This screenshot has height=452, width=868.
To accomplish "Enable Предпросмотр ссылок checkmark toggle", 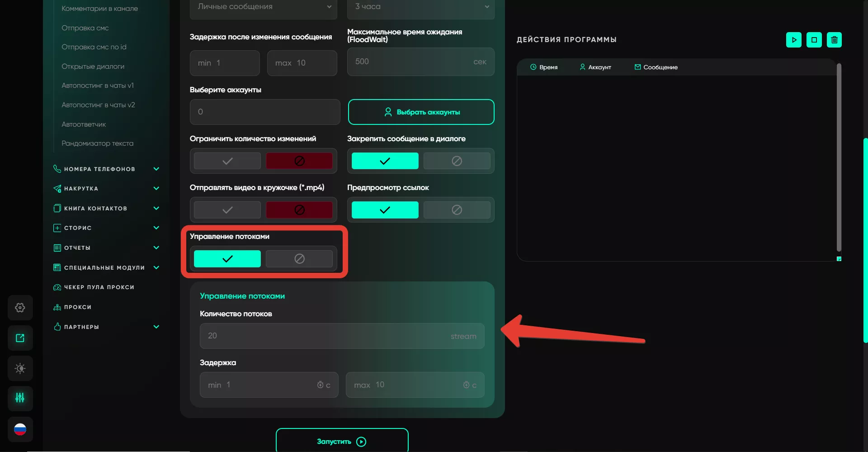I will 385,210.
